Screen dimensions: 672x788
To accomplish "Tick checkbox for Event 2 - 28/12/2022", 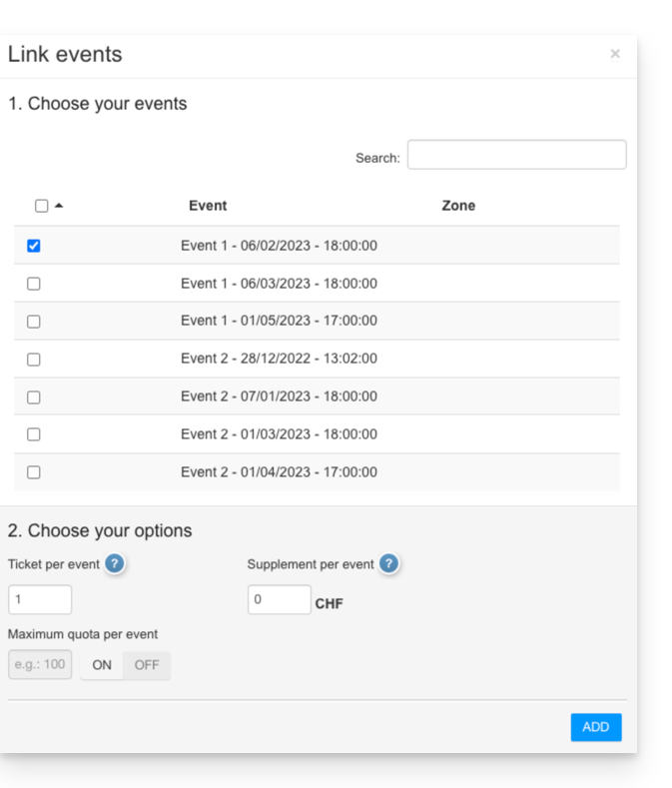I will point(34,360).
